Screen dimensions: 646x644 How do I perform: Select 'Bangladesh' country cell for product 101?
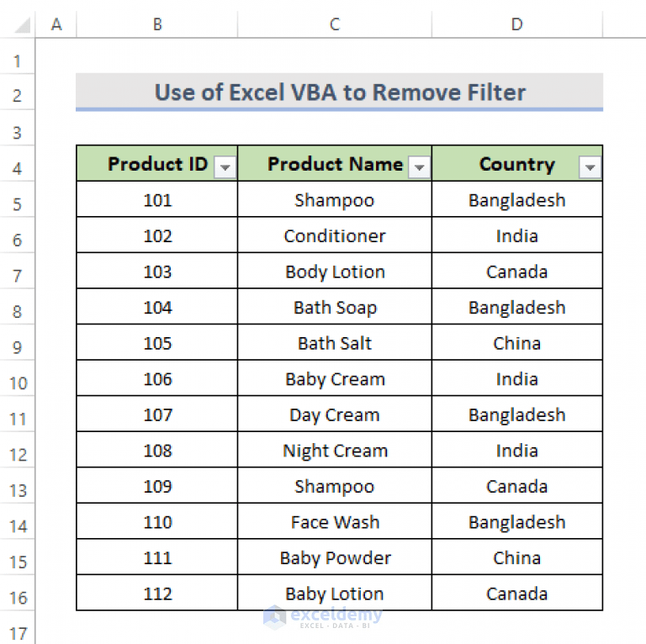coord(517,200)
